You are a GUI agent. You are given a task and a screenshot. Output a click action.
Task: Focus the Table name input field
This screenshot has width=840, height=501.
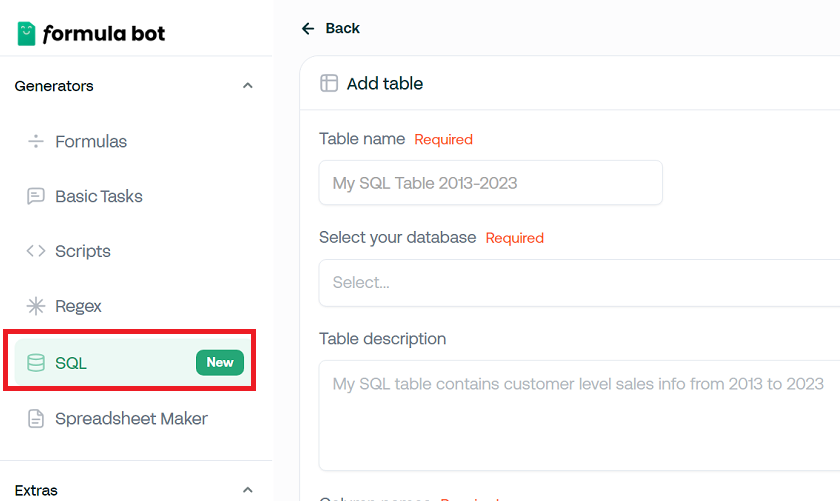click(x=490, y=183)
